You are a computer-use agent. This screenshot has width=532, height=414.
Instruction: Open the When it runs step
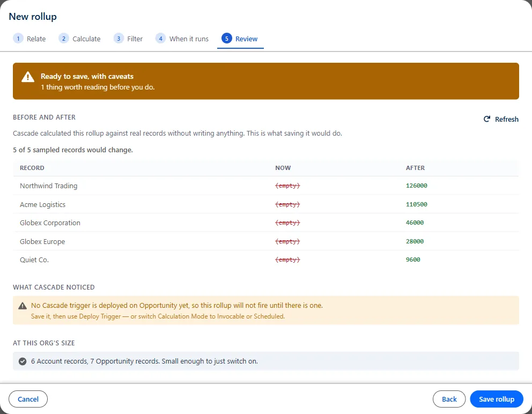tap(182, 39)
